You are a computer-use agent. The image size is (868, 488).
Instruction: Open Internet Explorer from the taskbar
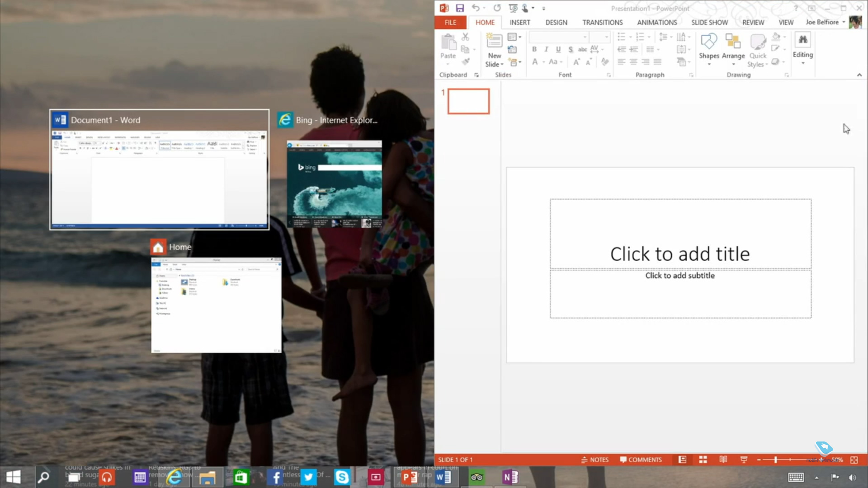pyautogui.click(x=174, y=477)
